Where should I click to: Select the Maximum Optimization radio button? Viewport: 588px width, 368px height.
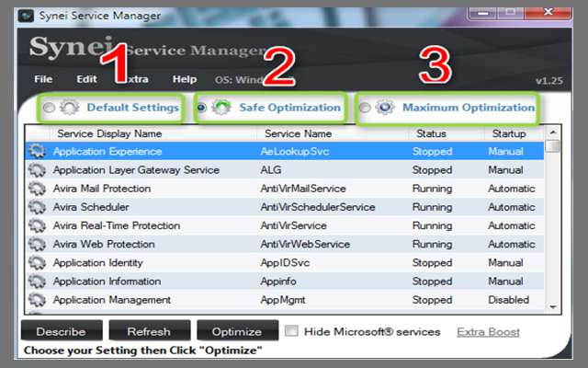coord(364,108)
